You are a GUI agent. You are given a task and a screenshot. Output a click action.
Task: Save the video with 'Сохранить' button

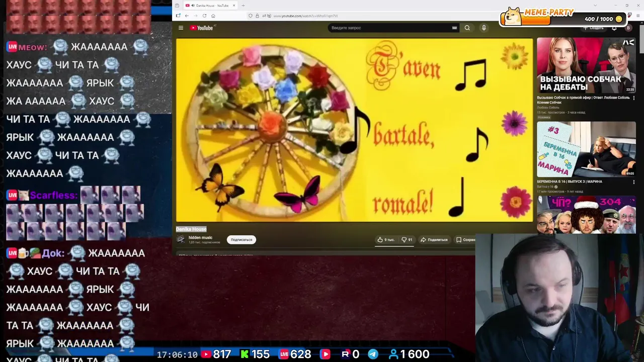pyautogui.click(x=465, y=240)
